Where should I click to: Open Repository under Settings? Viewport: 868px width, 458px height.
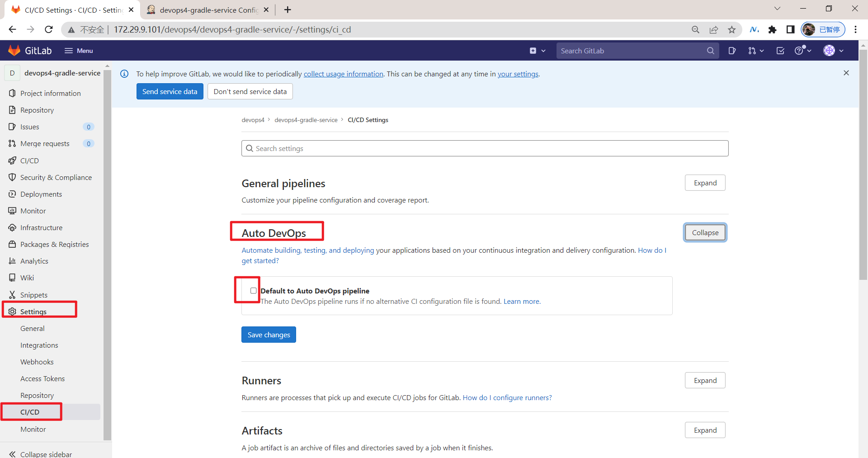coord(37,395)
